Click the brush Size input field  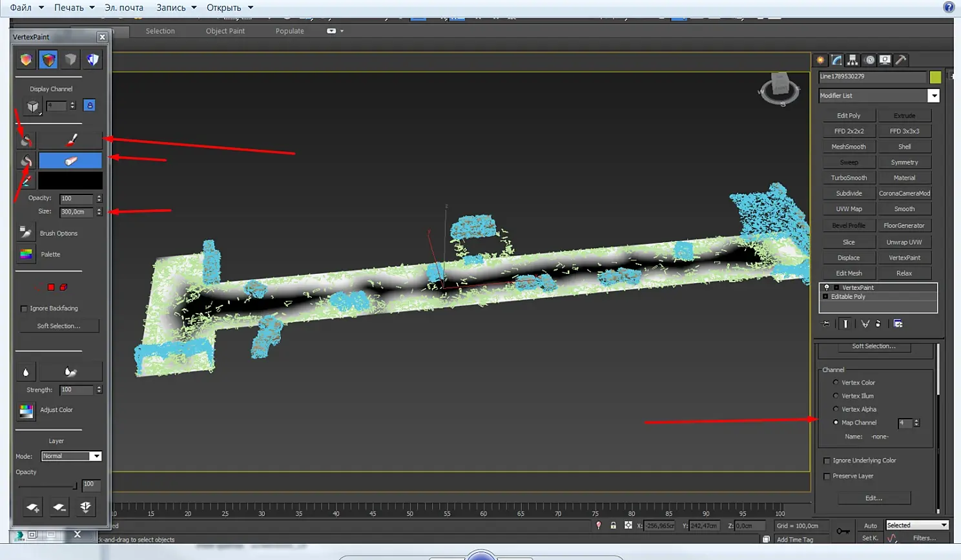76,212
